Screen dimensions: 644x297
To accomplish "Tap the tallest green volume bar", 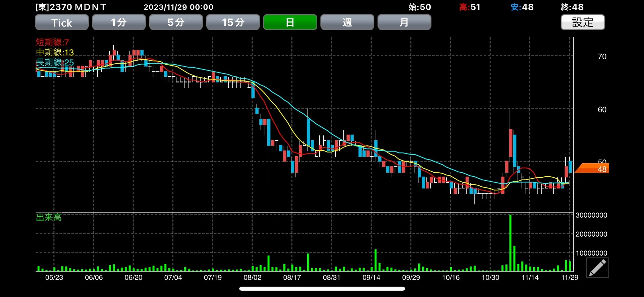I will point(510,243).
